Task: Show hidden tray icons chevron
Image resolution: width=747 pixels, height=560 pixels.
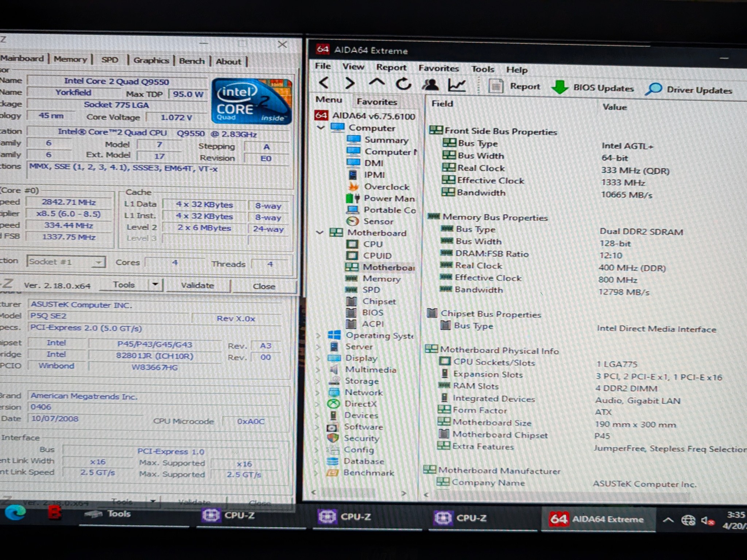Action: coord(668,520)
